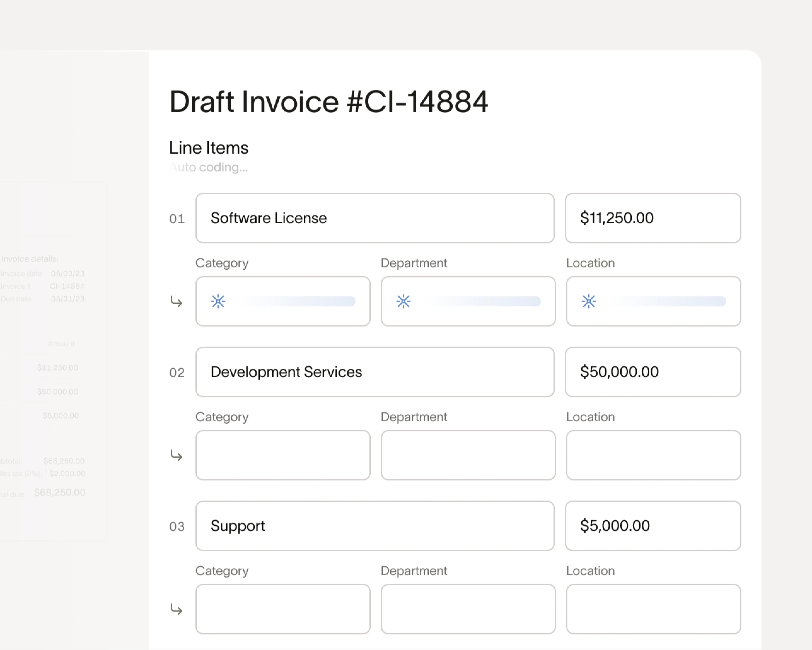812x650 pixels.
Task: Open Location box for Development Services
Action: point(653,455)
